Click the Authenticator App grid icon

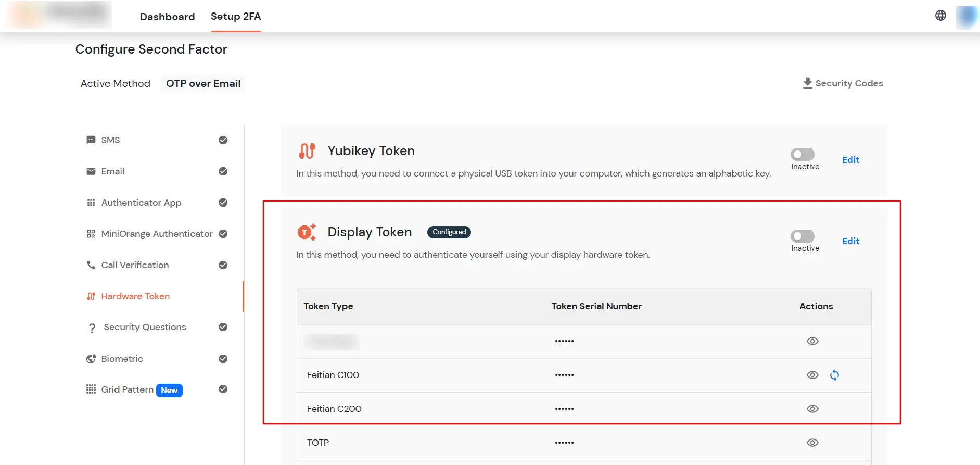(x=91, y=203)
